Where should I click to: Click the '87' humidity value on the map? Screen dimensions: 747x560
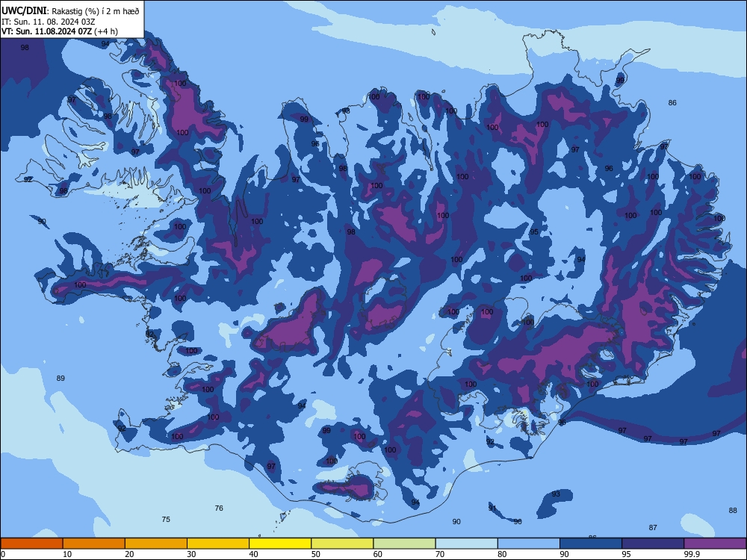[x=653, y=528]
